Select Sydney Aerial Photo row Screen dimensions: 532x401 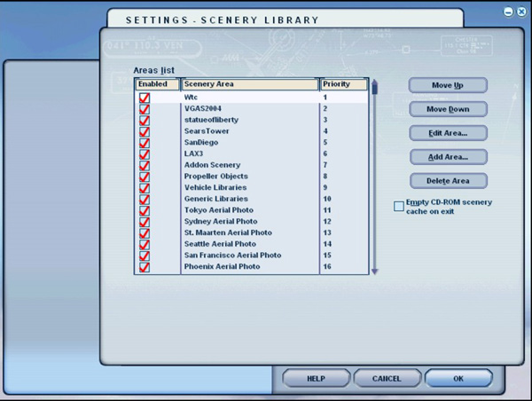click(x=252, y=222)
